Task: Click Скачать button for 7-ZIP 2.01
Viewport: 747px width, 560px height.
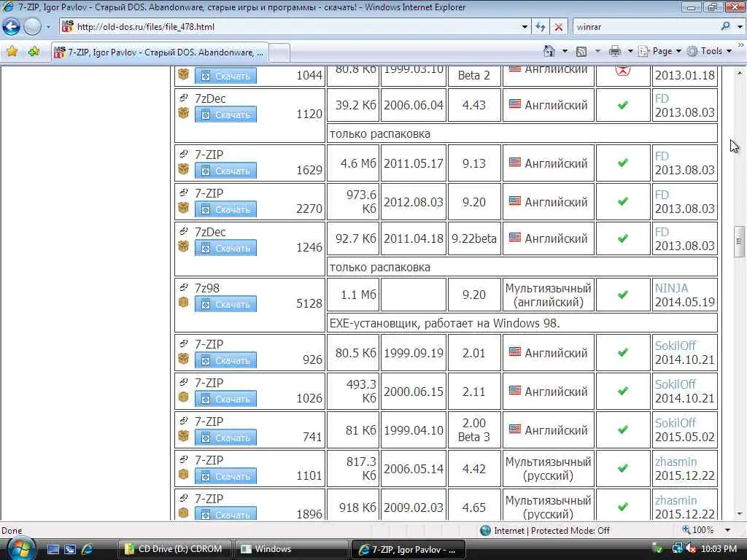Action: click(225, 360)
